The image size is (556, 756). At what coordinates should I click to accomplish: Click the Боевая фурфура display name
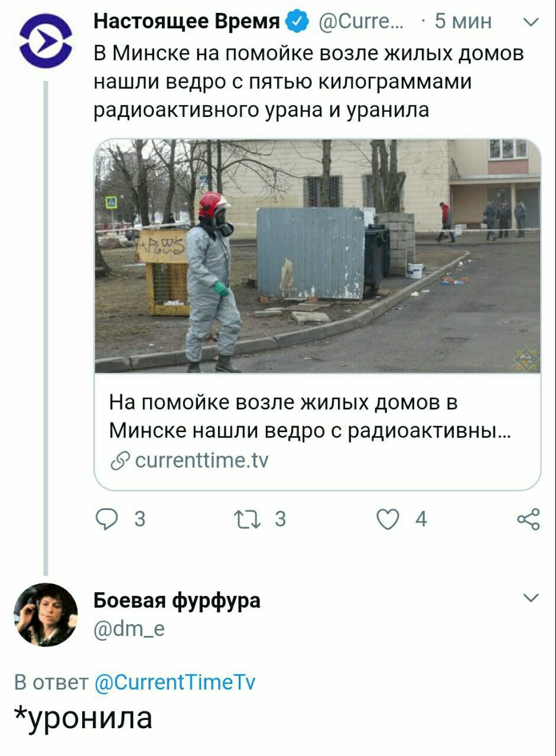click(x=177, y=601)
